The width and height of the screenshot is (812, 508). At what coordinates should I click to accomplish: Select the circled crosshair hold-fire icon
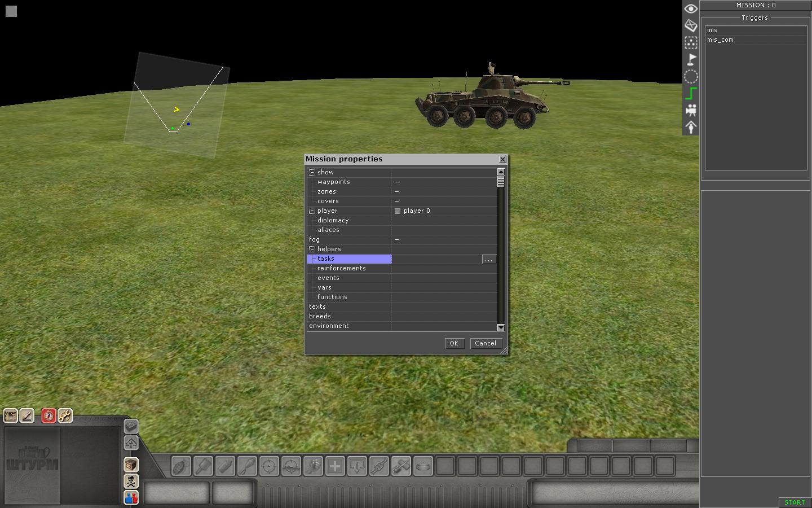point(291,466)
